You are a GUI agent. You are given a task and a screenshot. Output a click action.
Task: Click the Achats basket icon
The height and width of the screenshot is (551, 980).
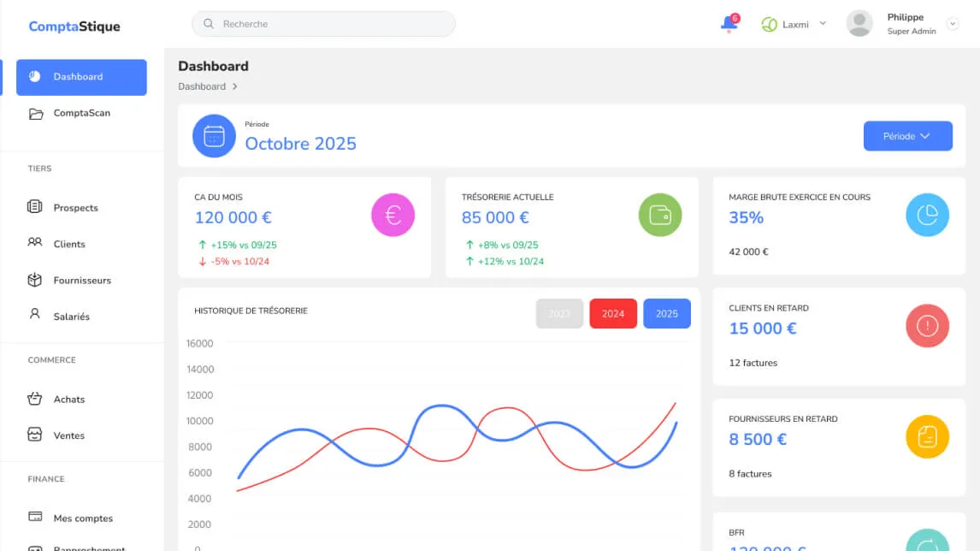coord(35,398)
